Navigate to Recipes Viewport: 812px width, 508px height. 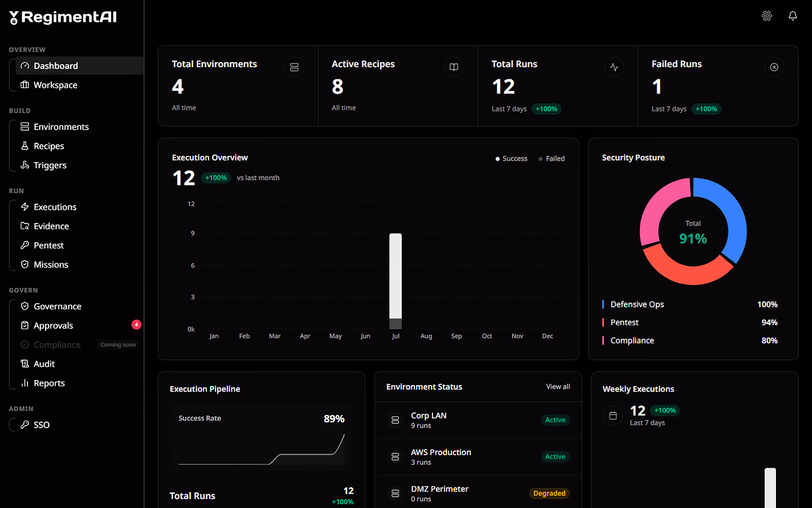click(x=79, y=146)
